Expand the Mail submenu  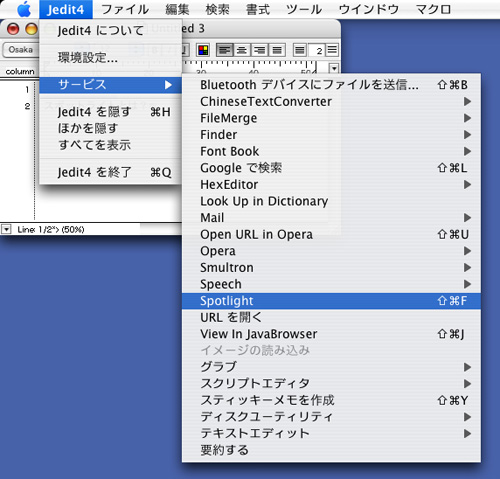coord(331,218)
